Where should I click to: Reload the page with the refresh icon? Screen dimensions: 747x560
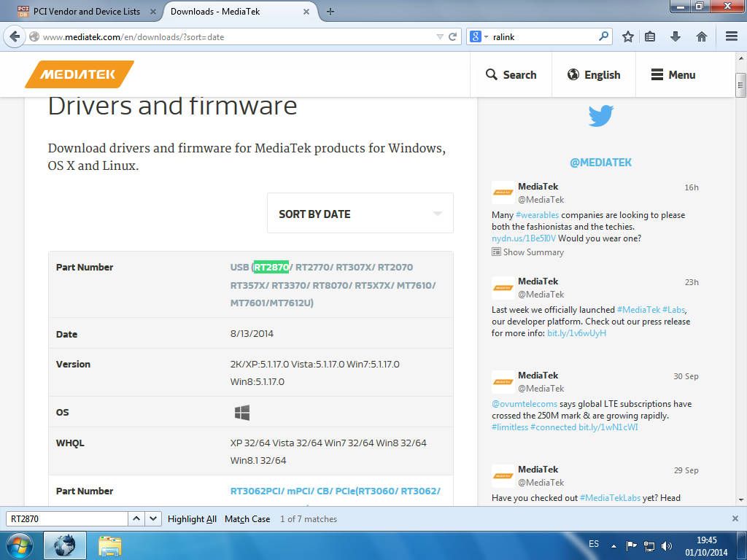click(x=453, y=36)
